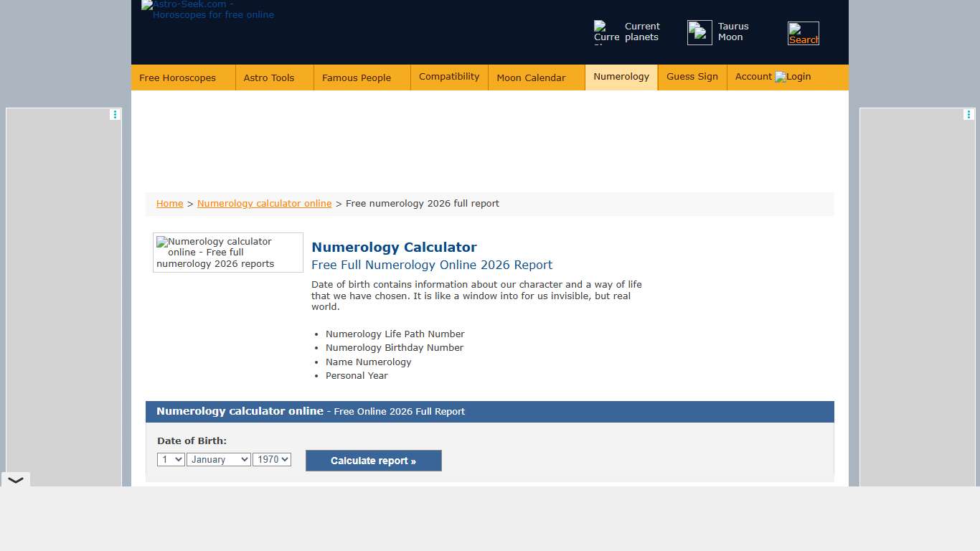Go to the Moon Calendar menu
The height and width of the screenshot is (551, 980).
[531, 77]
